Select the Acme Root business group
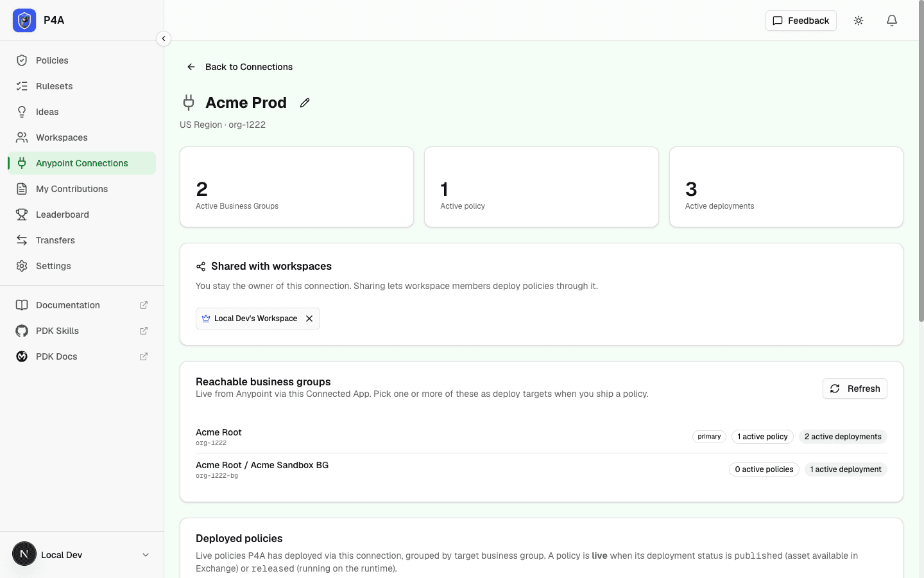 point(542,437)
